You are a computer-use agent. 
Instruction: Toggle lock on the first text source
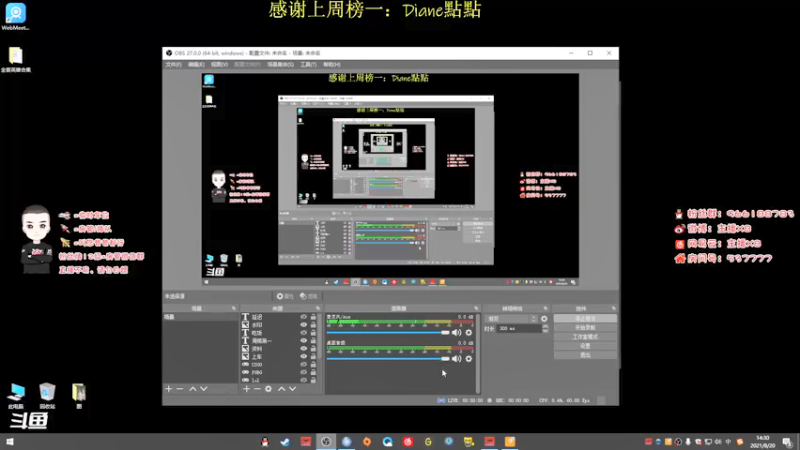313,317
